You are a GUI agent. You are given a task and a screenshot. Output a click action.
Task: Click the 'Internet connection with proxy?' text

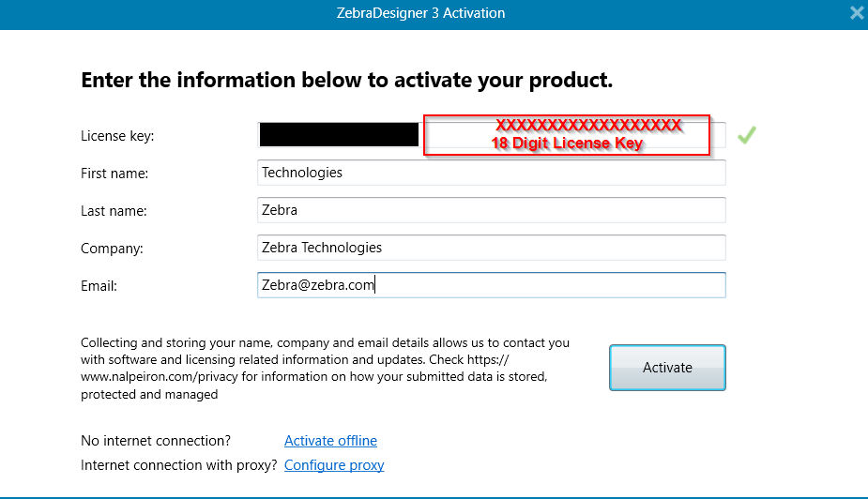[179, 465]
